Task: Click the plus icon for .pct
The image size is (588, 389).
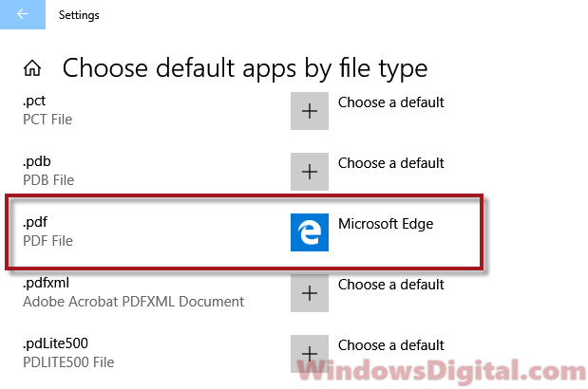Action: point(310,111)
